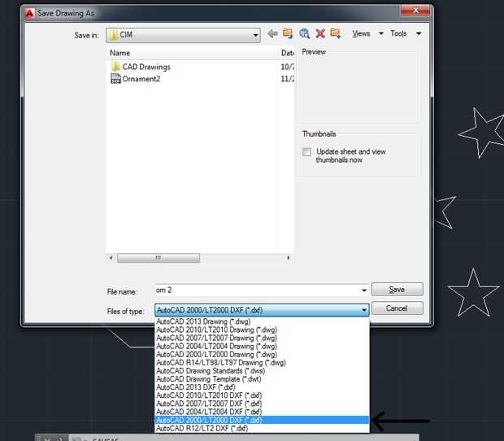Click the Ornament2 file icon

pos(115,79)
